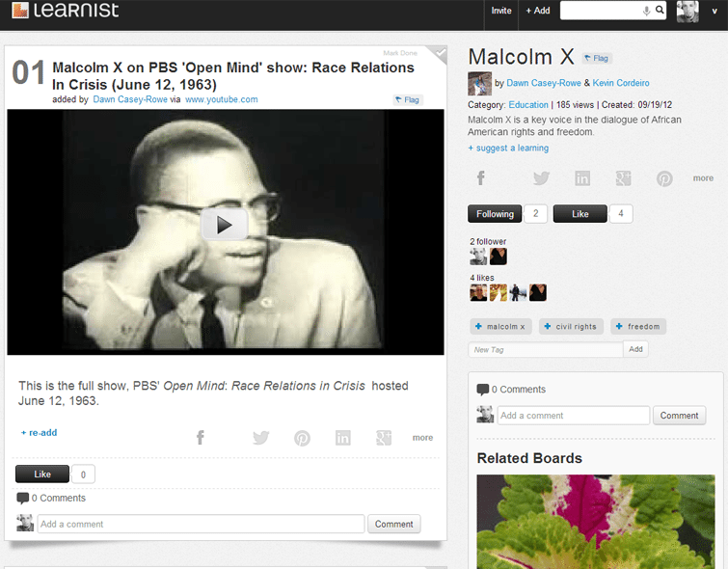This screenshot has height=569, width=728.
Task: Click the sidebar Comment button
Action: coord(679,416)
